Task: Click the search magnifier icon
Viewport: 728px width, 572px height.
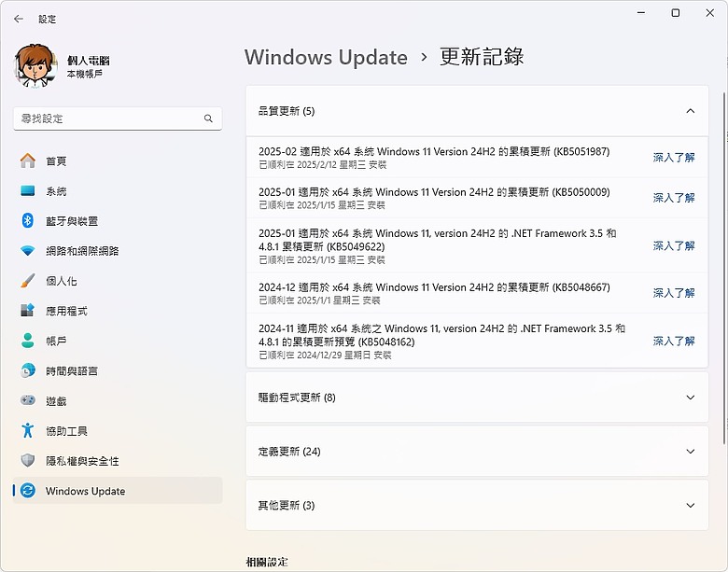Action: point(208,119)
